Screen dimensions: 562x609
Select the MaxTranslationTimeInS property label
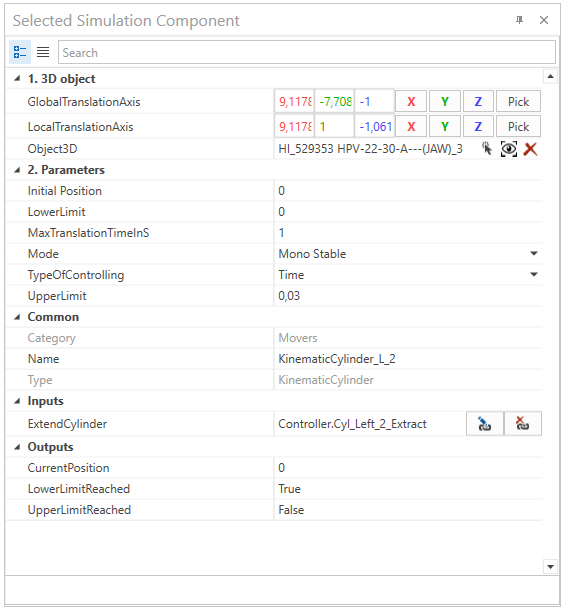(x=89, y=233)
